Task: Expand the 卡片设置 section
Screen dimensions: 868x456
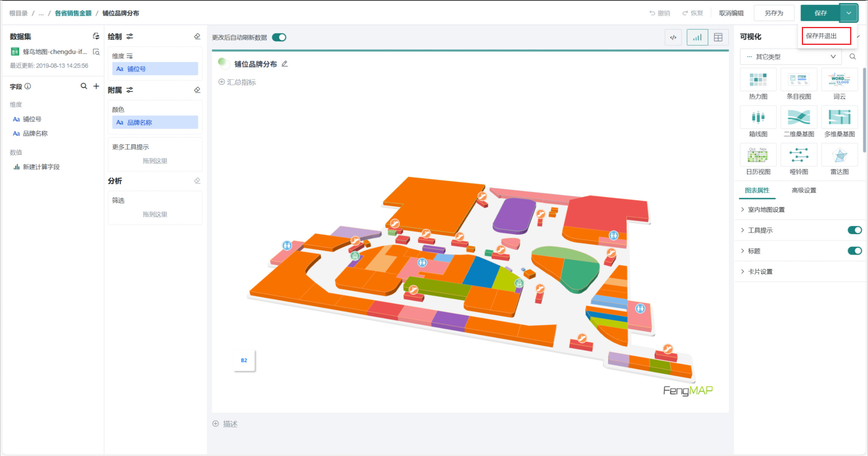Action: tap(760, 272)
